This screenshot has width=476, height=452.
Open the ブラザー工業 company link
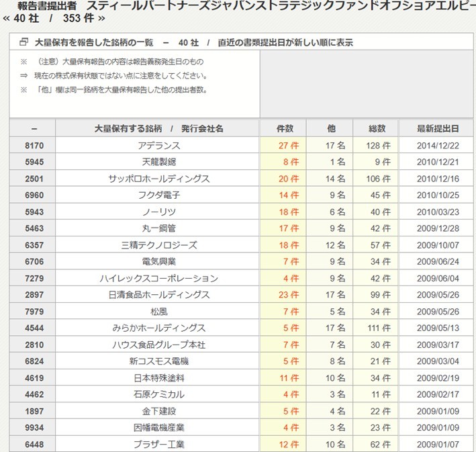(158, 444)
